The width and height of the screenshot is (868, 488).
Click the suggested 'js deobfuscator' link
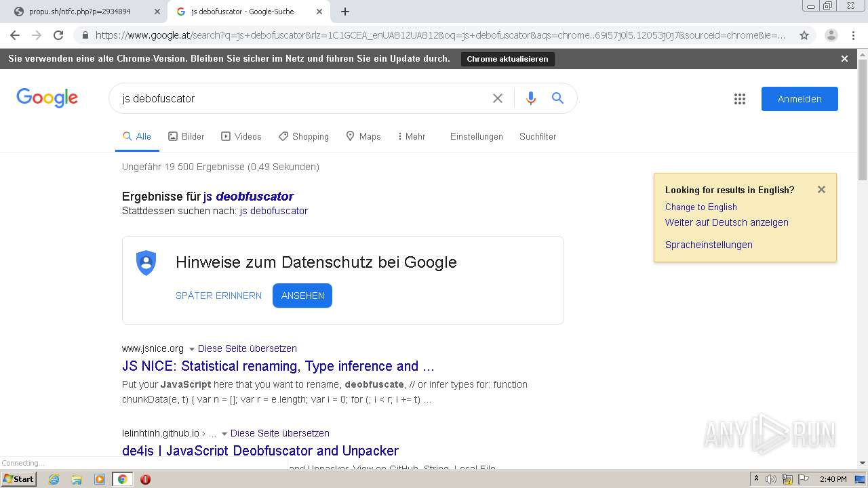[248, 197]
